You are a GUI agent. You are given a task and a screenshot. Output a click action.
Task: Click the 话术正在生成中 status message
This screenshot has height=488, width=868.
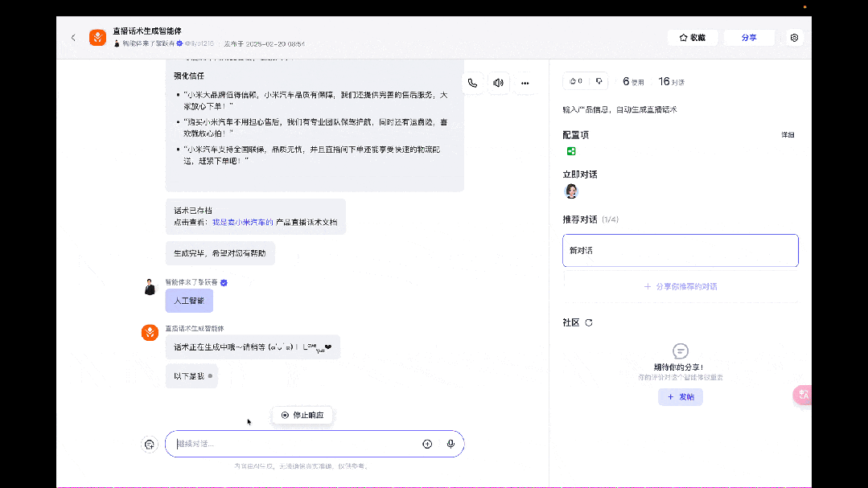pyautogui.click(x=253, y=347)
